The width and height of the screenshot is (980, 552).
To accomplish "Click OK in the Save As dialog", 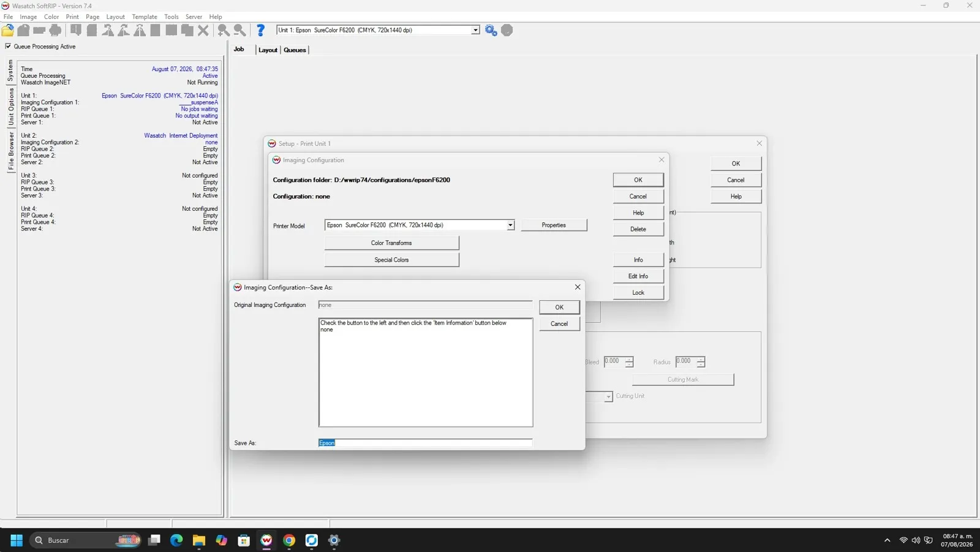I will click(559, 307).
